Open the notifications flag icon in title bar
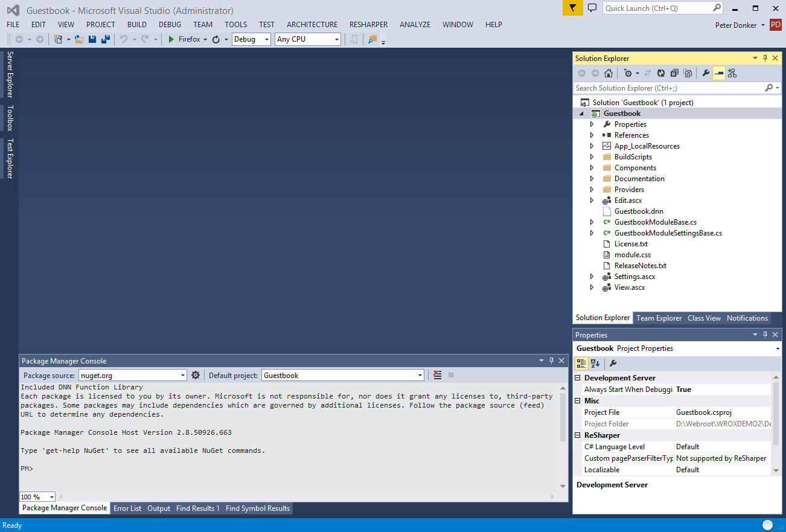Viewport: 786px width, 532px height. coord(573,8)
